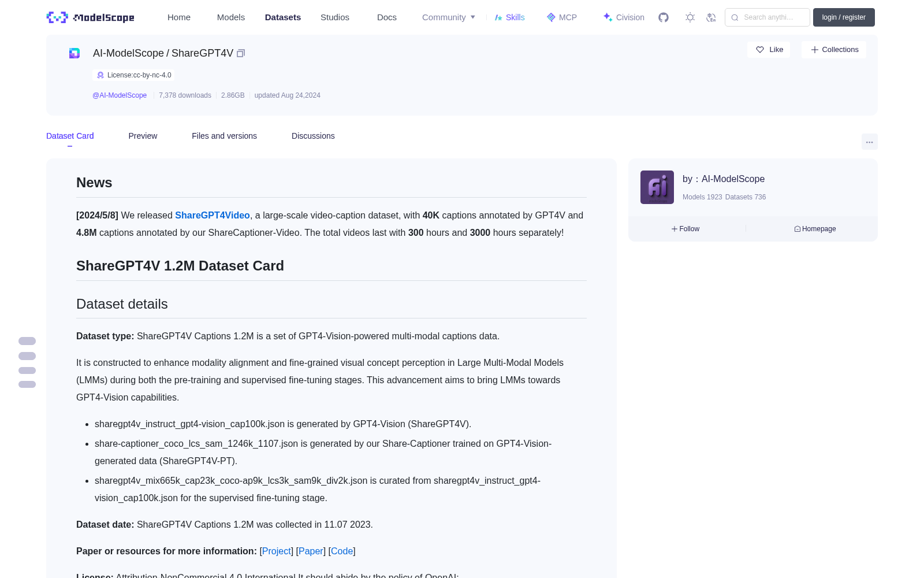Click the '7,378 downloads' text

tap(185, 95)
